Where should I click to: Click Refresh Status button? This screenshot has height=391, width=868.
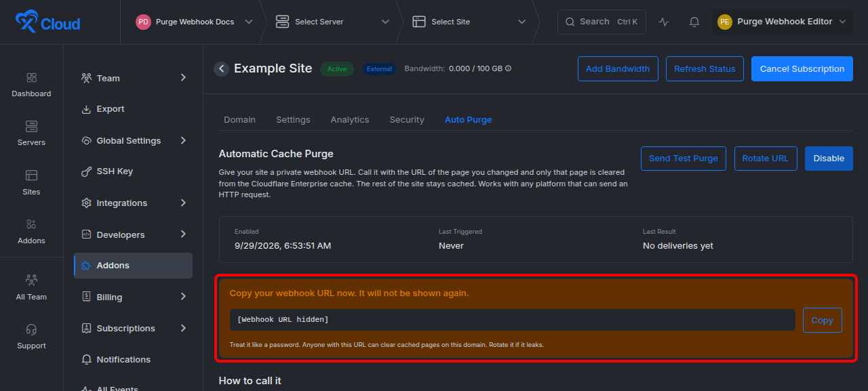705,68
